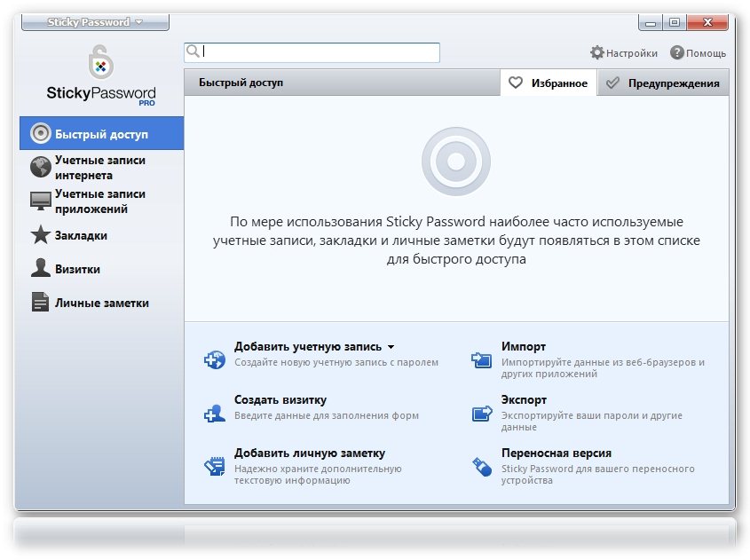The height and width of the screenshot is (560, 750).
Task: Click the globe icon for internet accounts
Action: tap(40, 168)
